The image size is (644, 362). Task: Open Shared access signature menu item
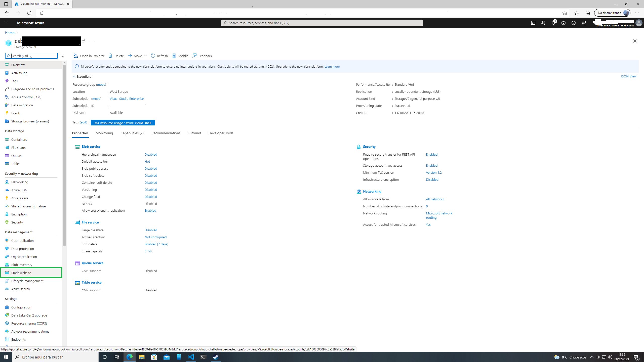click(x=31, y=206)
